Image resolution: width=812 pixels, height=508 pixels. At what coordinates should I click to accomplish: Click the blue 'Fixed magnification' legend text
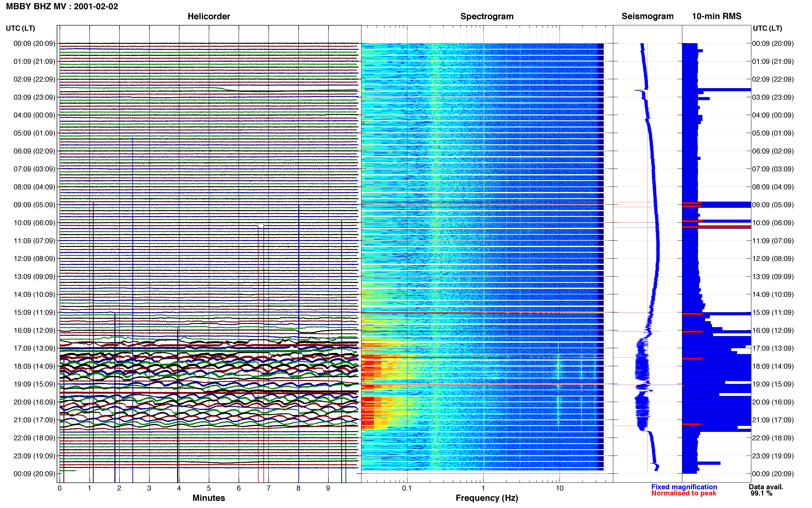[684, 487]
